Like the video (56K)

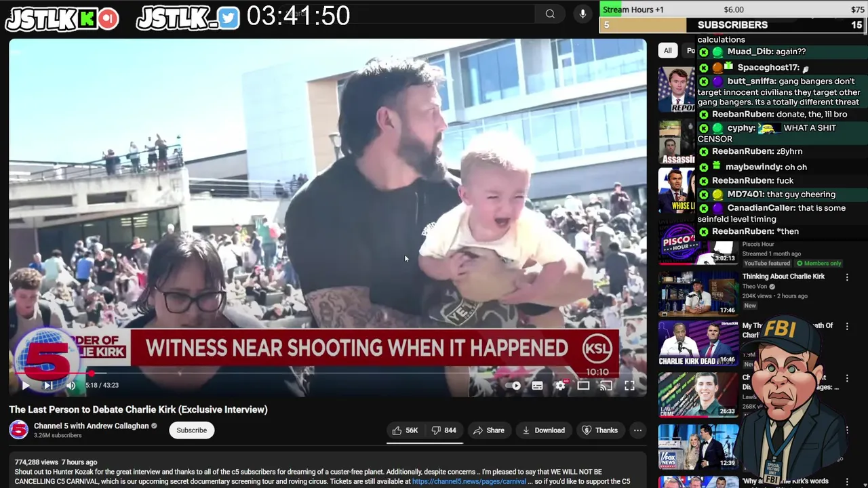tap(405, 430)
